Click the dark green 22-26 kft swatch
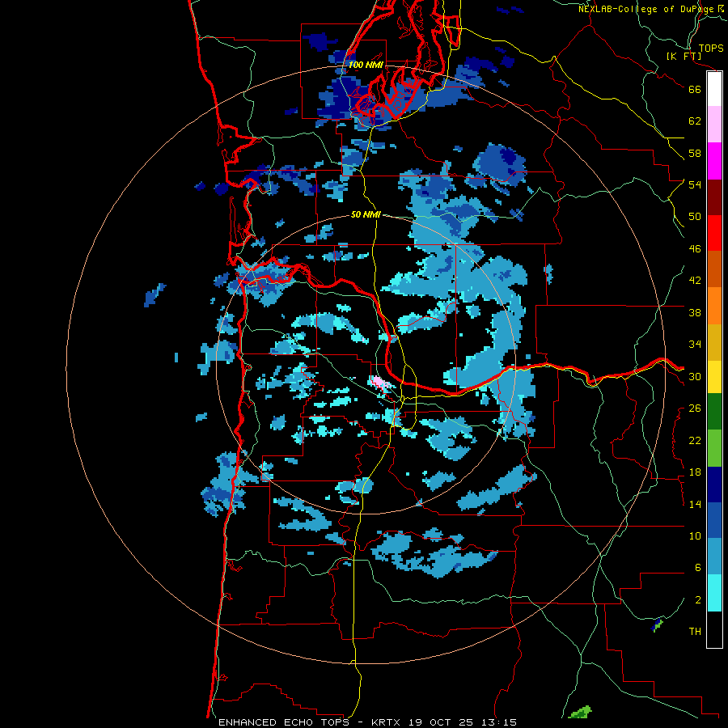Image resolution: width=728 pixels, height=728 pixels. pos(714,412)
